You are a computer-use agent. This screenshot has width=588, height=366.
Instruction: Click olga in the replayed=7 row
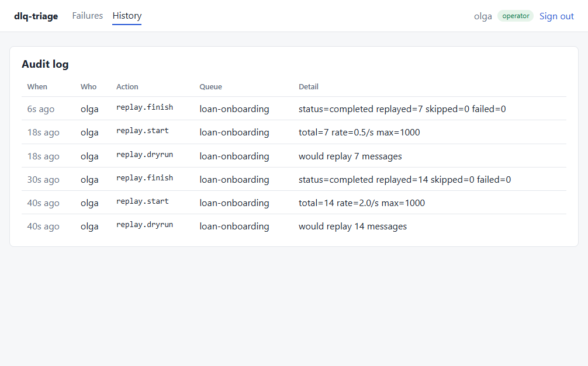[x=89, y=109]
